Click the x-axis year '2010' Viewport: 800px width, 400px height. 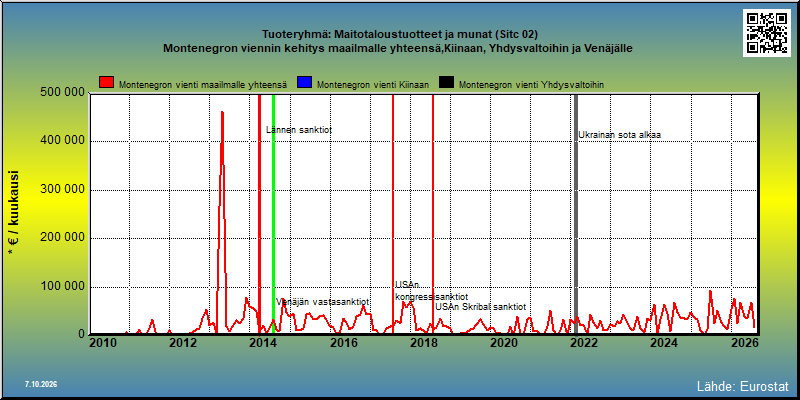tap(102, 343)
